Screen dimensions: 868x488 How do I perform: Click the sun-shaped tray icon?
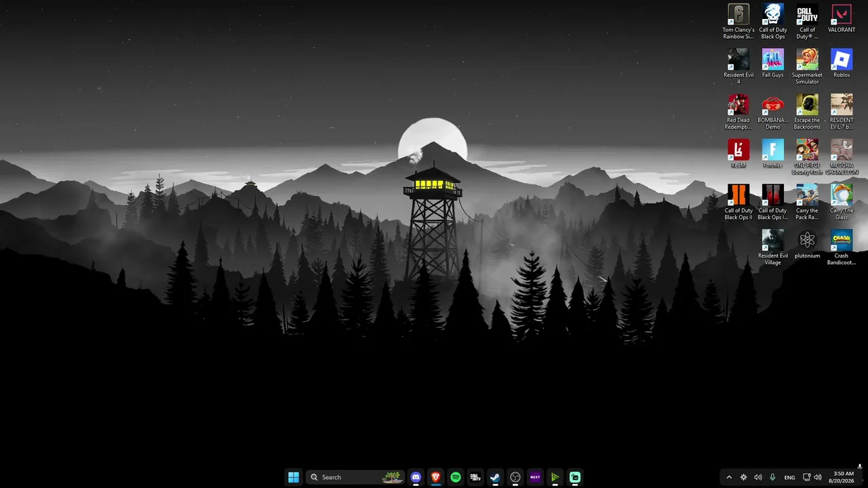click(x=744, y=477)
